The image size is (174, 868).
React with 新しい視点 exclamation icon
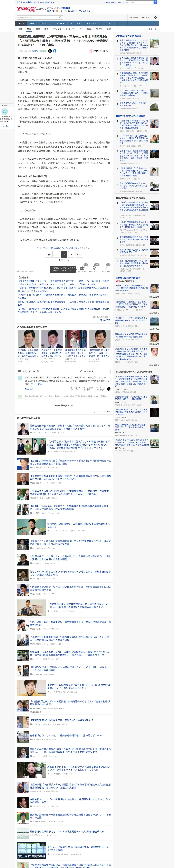106,268
